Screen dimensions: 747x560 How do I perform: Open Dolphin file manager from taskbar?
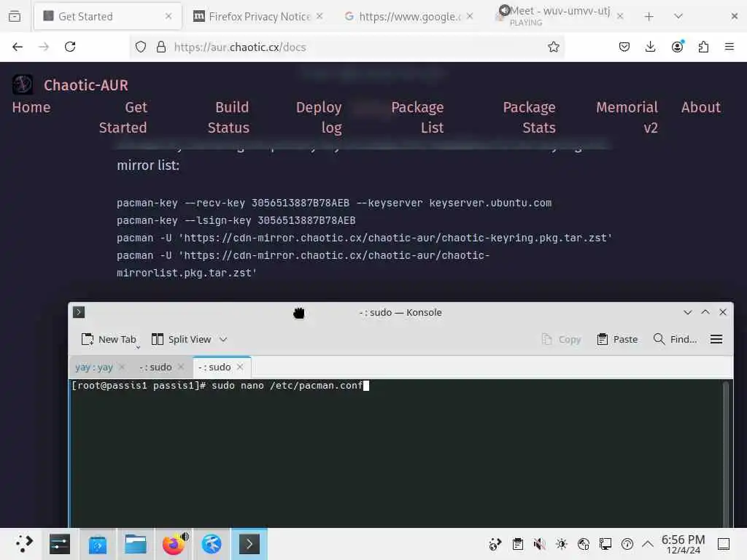[135, 544]
